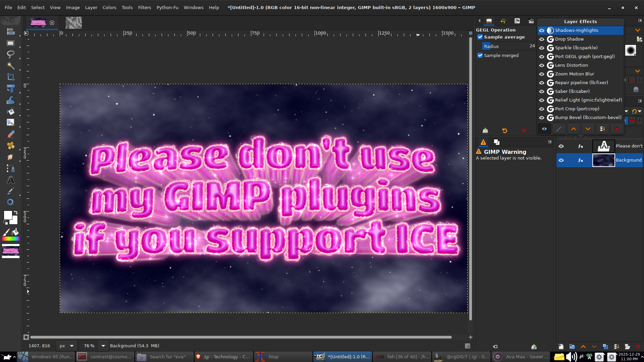The image size is (644, 362).
Task: Select the Lens Distortion effect
Action: (571, 65)
